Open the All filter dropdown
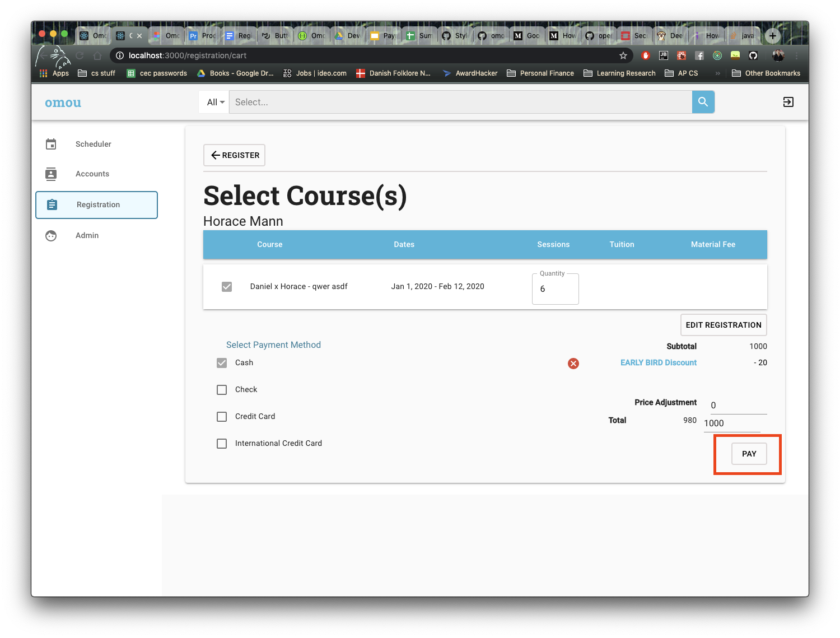This screenshot has height=638, width=840. 215,102
